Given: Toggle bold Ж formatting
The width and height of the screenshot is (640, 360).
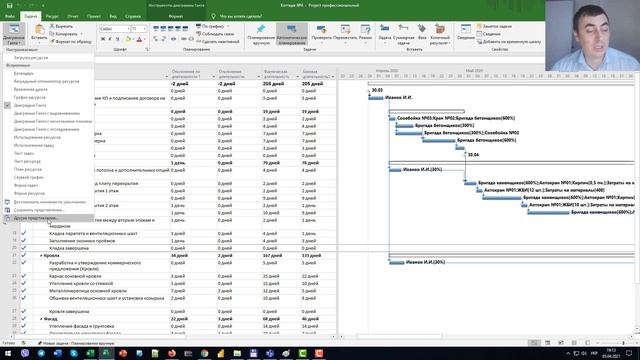Looking at the screenshot, I should coord(103,39).
